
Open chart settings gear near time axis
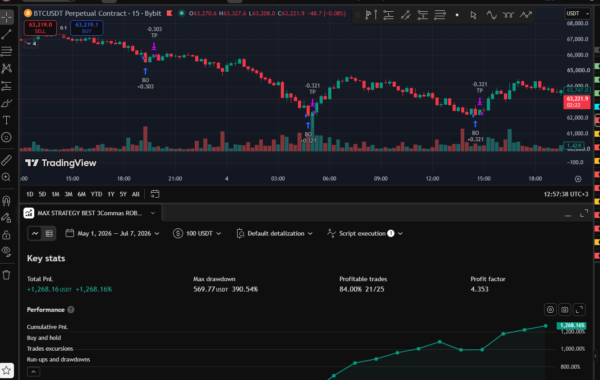tap(578, 179)
